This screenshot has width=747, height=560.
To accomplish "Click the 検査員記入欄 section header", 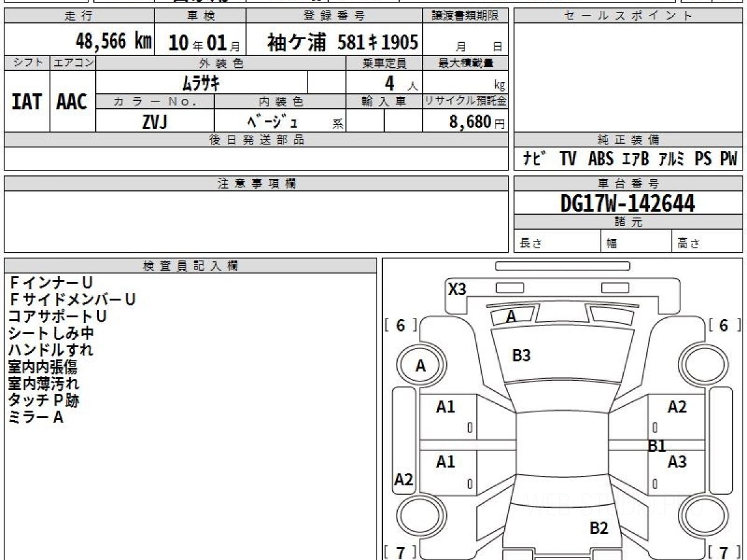I will (x=190, y=266).
